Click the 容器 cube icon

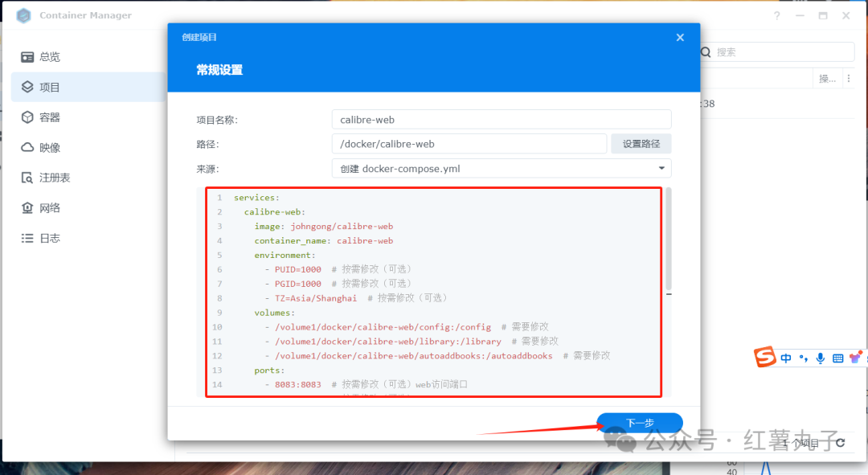pyautogui.click(x=27, y=117)
